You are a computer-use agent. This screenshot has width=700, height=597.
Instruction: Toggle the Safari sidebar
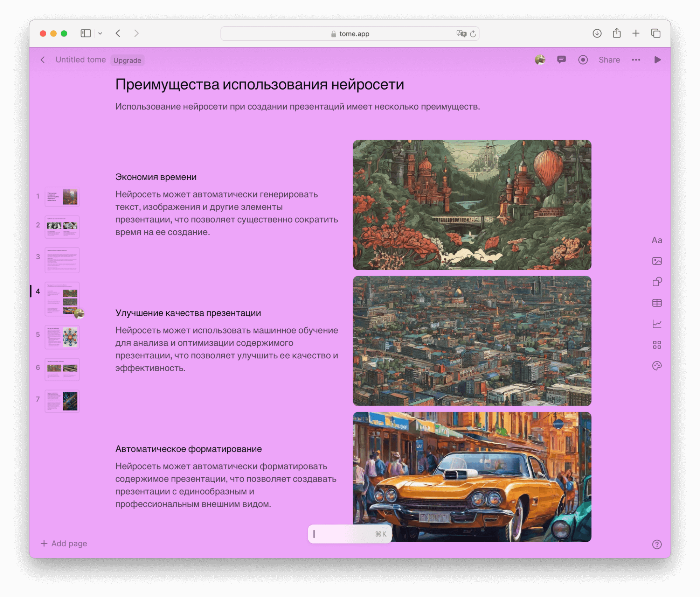[86, 33]
